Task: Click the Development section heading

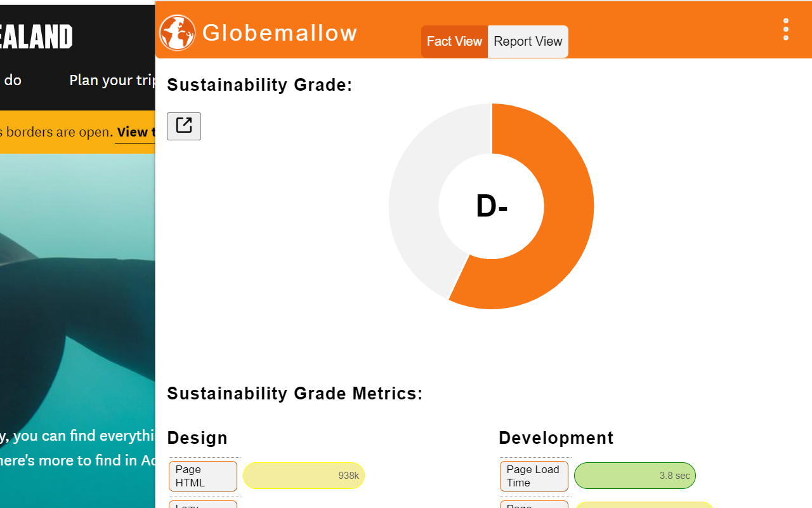Action: coord(556,438)
